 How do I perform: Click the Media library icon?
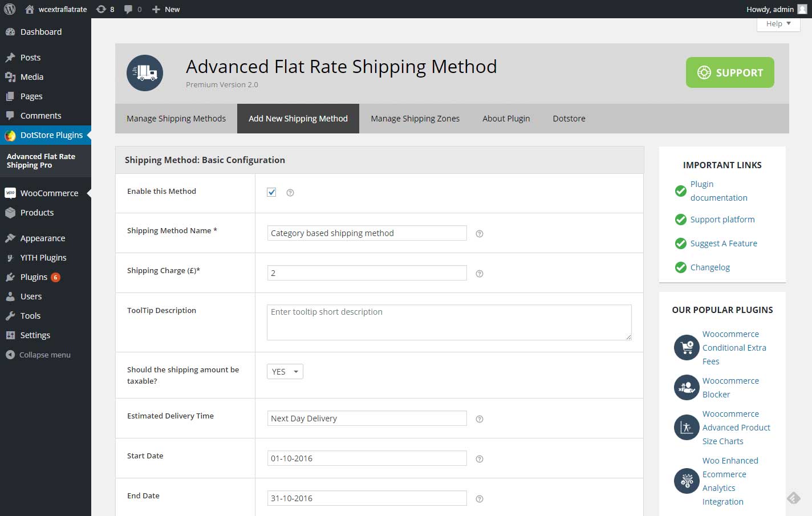[x=10, y=77]
